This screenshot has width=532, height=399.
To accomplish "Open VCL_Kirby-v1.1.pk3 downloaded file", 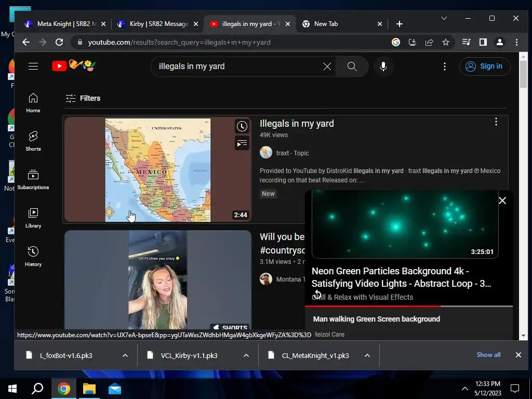I will [189, 355].
